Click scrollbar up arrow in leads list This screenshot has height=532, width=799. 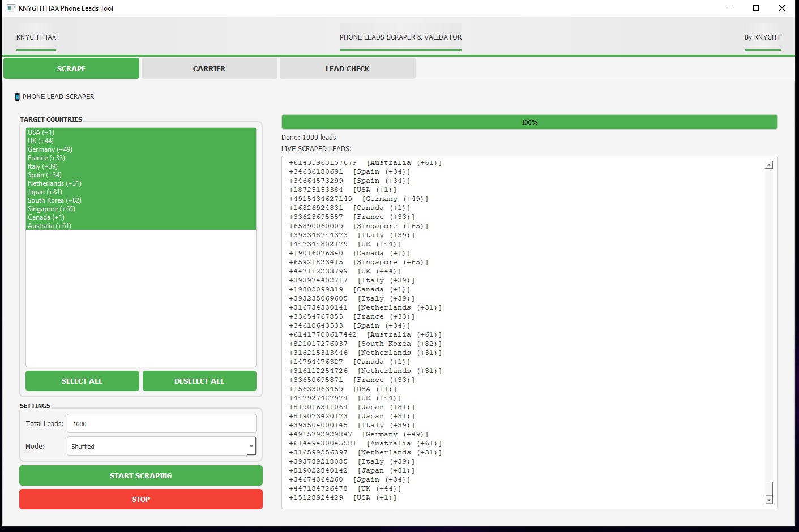click(x=768, y=165)
